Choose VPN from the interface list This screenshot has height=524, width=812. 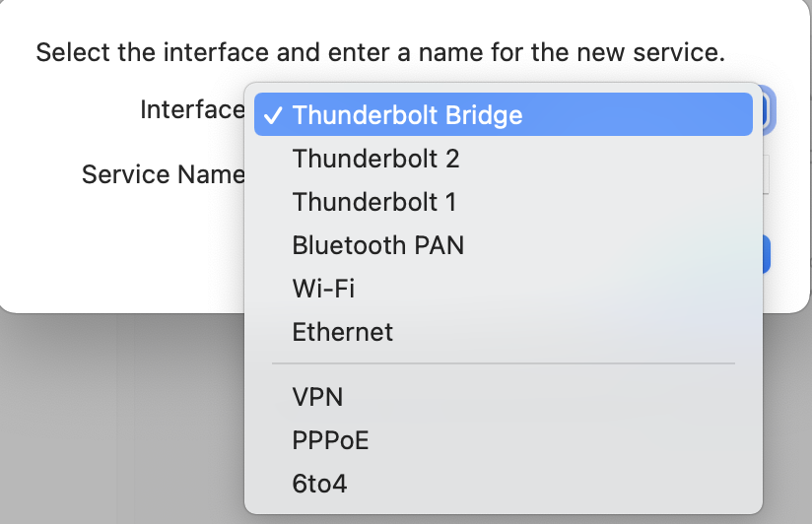(317, 397)
